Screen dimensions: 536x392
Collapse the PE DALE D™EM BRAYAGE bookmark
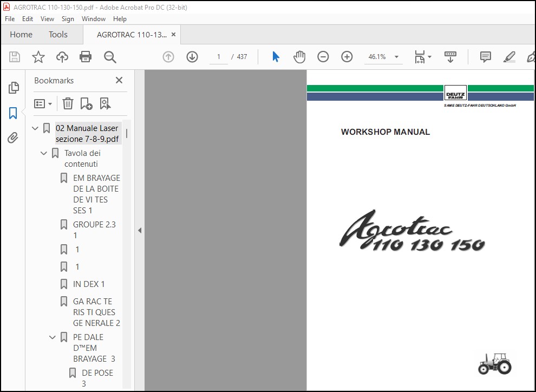pos(53,337)
